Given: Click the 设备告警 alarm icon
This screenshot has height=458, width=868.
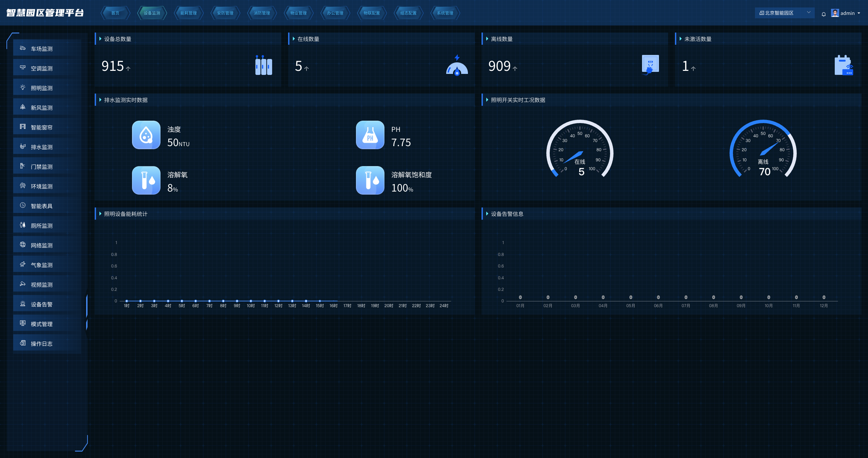Looking at the screenshot, I should (23, 304).
